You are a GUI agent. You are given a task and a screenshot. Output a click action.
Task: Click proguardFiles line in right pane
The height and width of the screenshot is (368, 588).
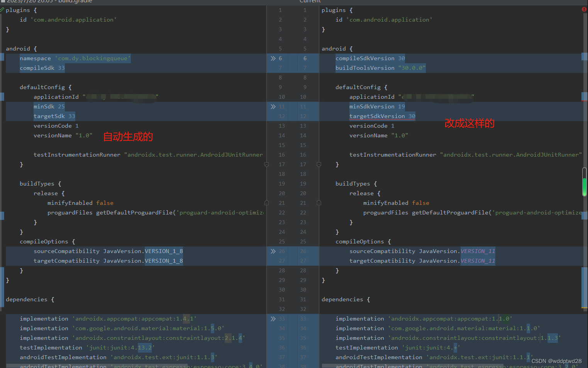point(472,213)
